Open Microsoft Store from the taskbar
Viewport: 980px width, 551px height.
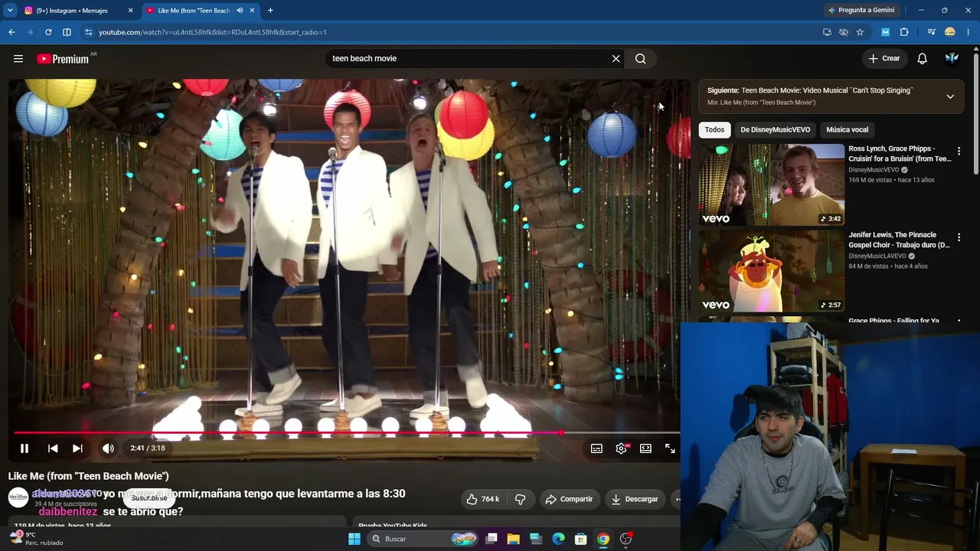[x=581, y=539]
